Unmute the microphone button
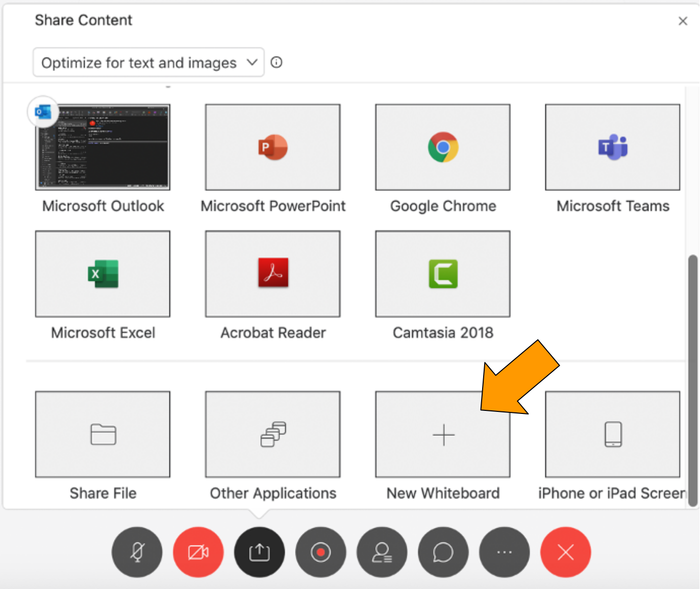The image size is (700, 589). (137, 552)
